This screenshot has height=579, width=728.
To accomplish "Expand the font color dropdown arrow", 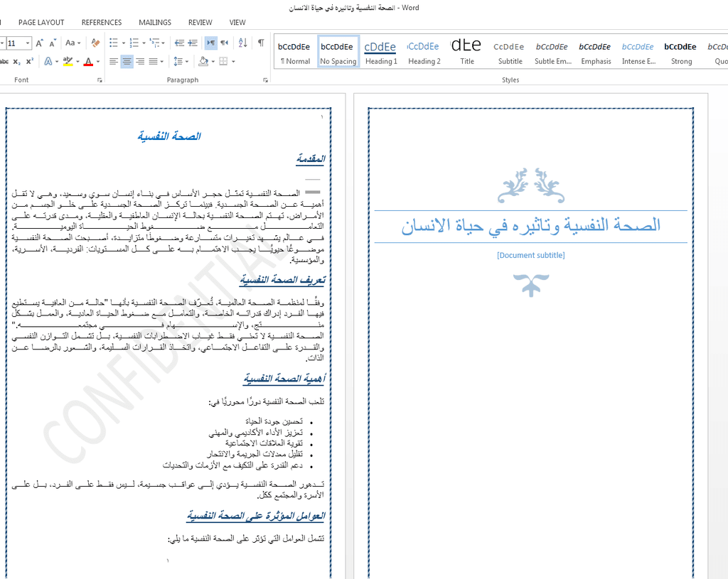I will click(98, 61).
